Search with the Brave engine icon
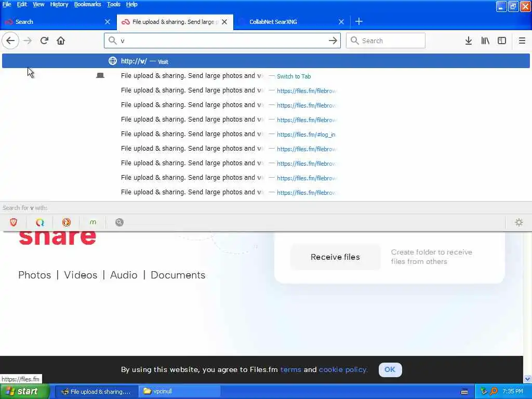The image size is (532, 399). [x=14, y=222]
